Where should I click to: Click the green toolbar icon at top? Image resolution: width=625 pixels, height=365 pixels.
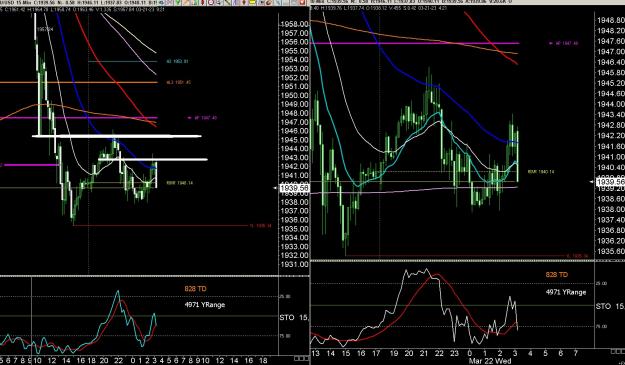coord(178,2)
